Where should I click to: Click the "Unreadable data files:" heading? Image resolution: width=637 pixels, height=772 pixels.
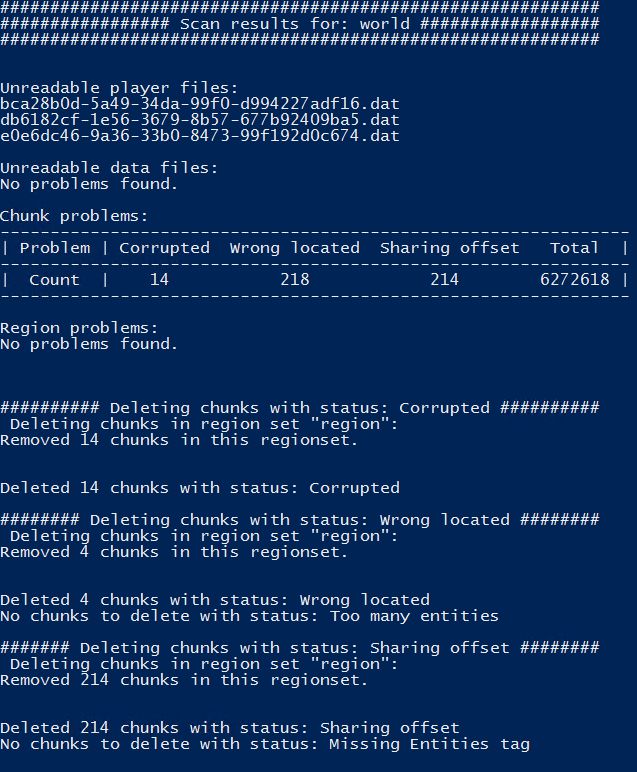click(x=109, y=168)
